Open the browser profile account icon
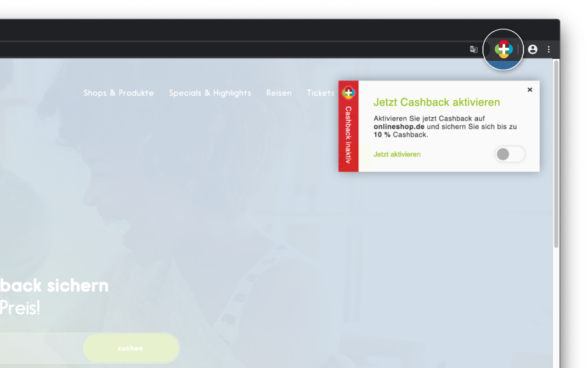 tap(532, 49)
